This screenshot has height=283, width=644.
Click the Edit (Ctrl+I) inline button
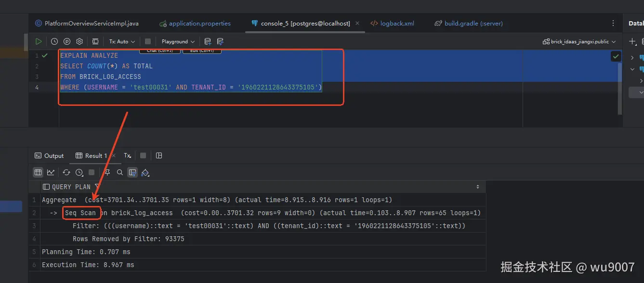[x=202, y=51]
